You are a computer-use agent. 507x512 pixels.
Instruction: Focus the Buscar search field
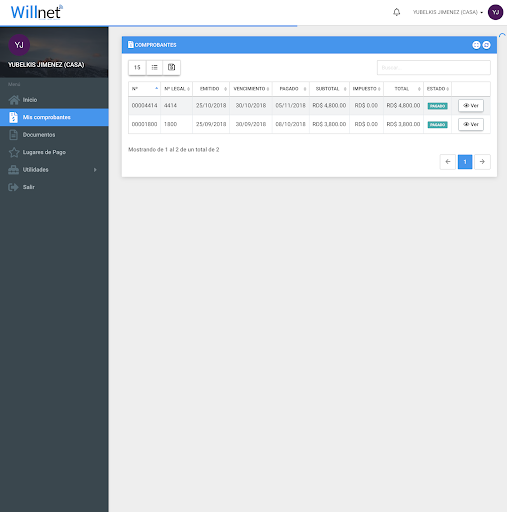pyautogui.click(x=434, y=68)
